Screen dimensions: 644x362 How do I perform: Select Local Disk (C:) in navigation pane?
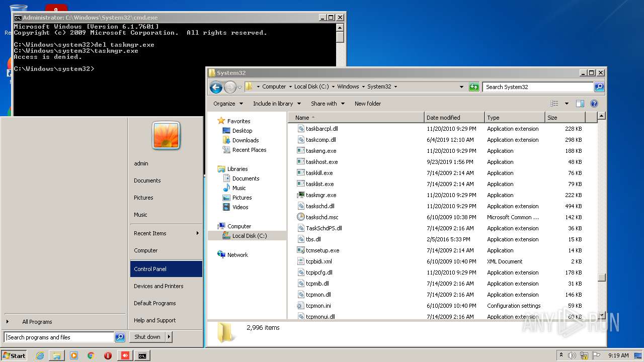(249, 236)
